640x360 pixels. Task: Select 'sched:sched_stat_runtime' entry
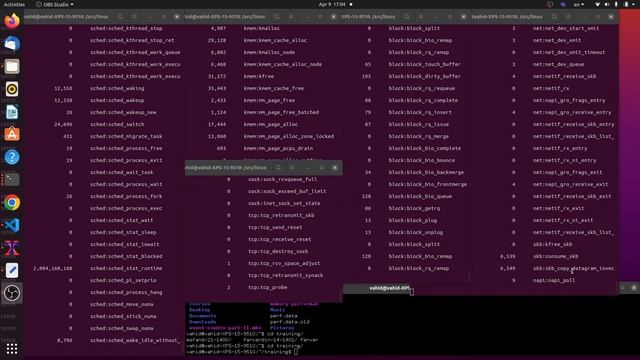pyautogui.click(x=126, y=269)
